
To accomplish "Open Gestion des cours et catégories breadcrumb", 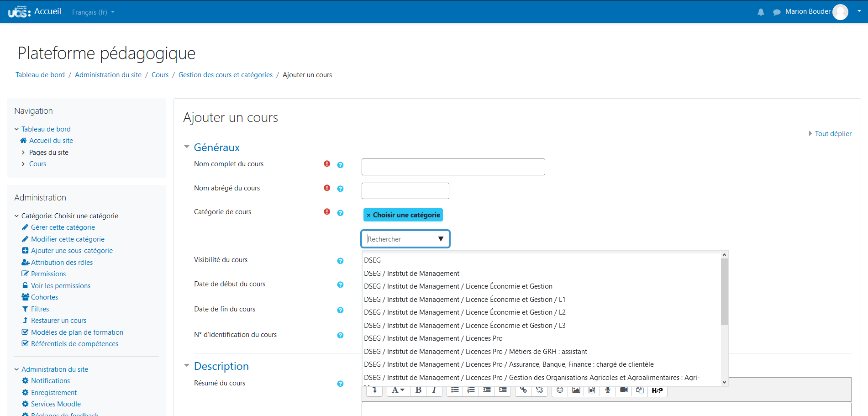I will pos(226,75).
